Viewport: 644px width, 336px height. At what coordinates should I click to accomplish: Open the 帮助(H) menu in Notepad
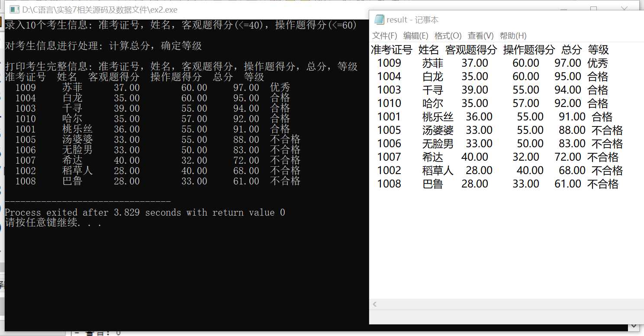click(513, 36)
